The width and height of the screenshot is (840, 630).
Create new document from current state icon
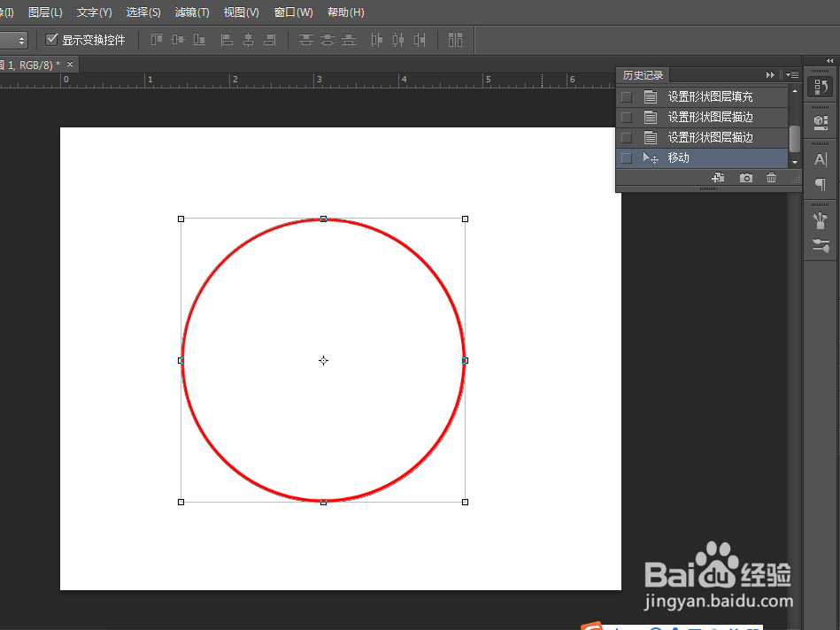pos(719,177)
